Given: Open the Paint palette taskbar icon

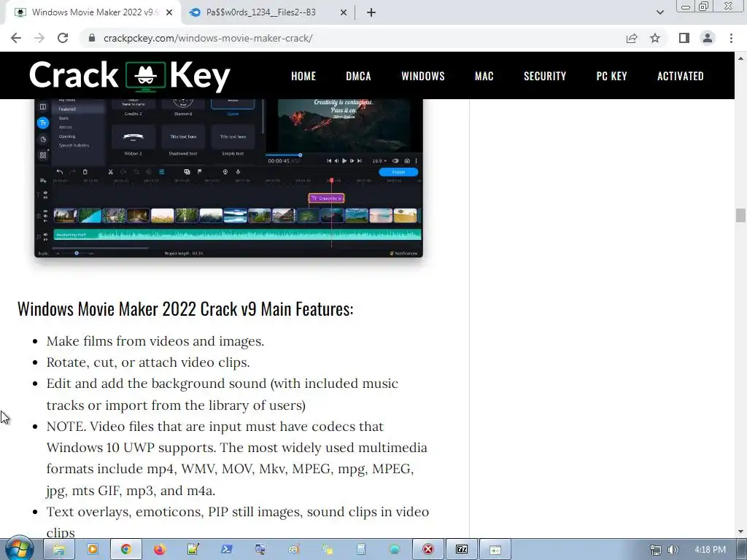Looking at the screenshot, I should pos(294,550).
